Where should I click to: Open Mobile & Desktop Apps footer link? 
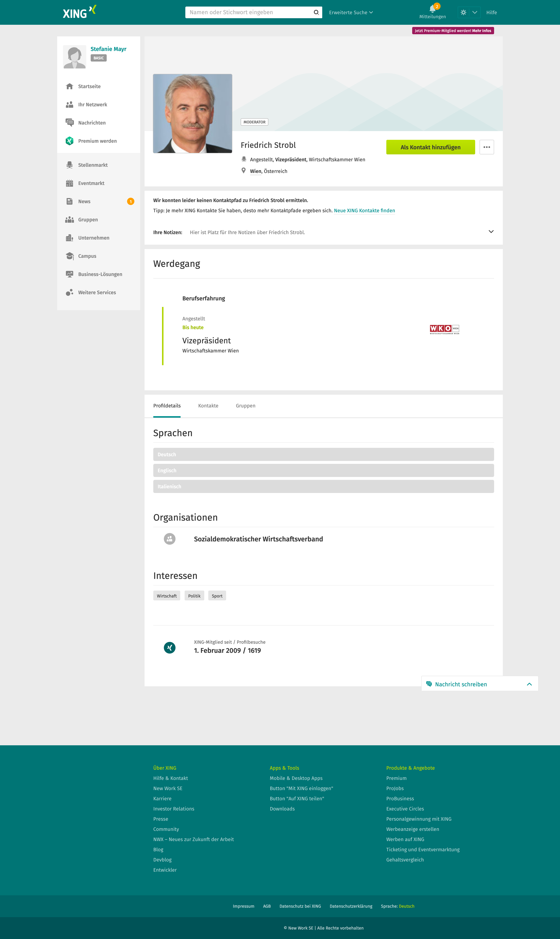pos(296,778)
